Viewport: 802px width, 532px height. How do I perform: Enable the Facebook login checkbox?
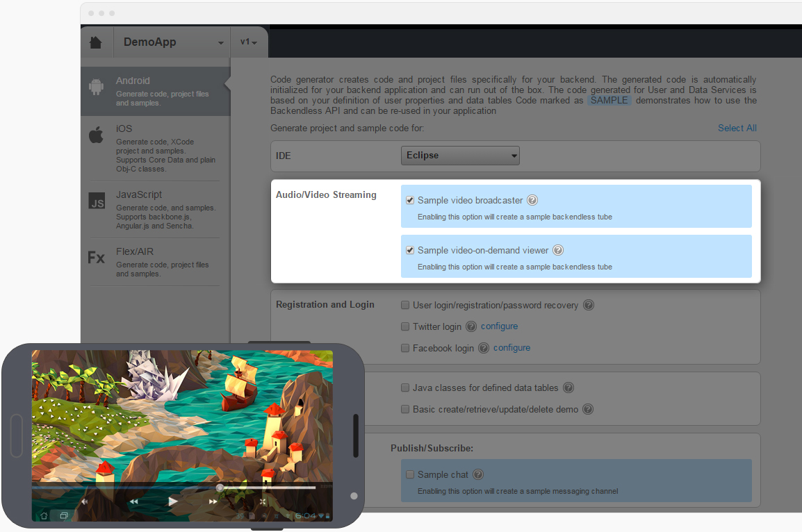(405, 348)
